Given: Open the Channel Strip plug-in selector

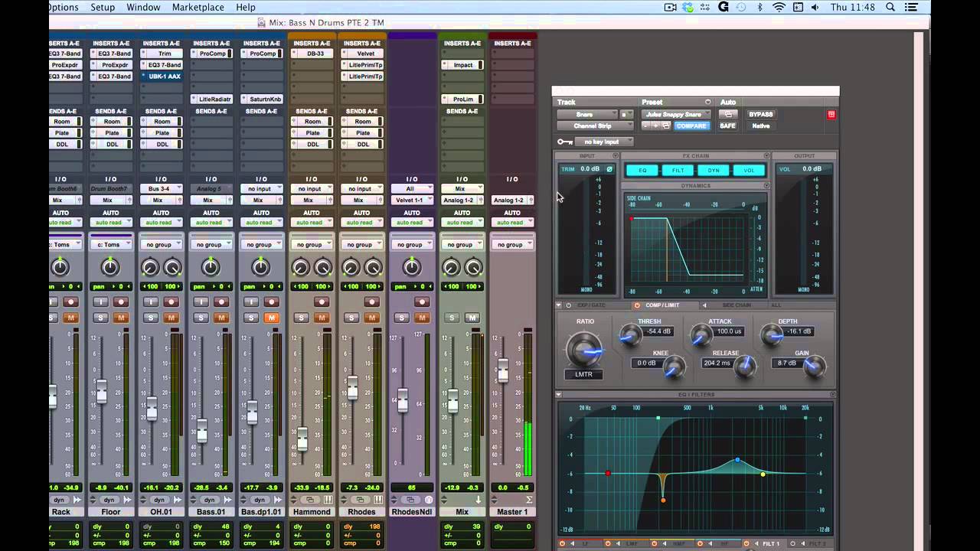Looking at the screenshot, I should 595,126.
